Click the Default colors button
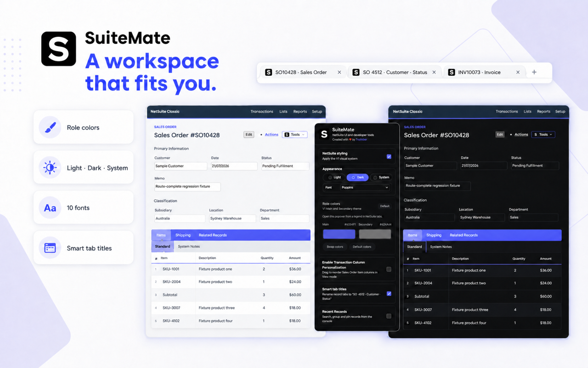The image size is (588, 368). pos(362,247)
